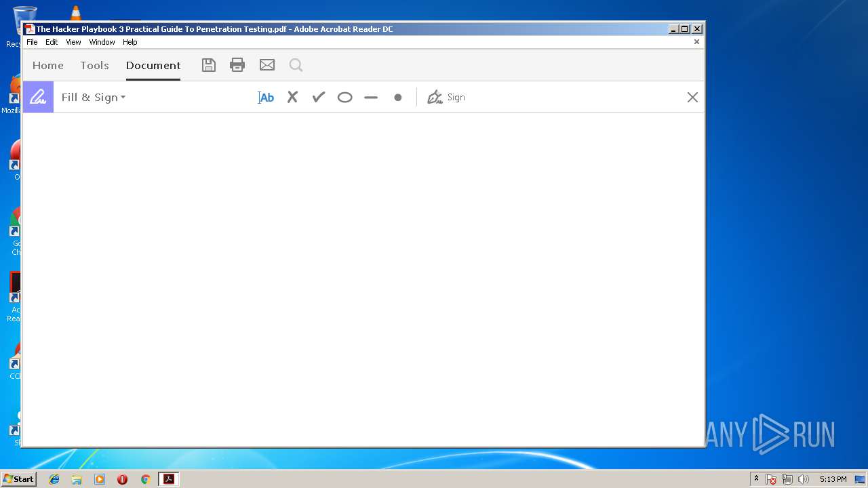Open the View menu
The image size is (868, 488).
click(x=73, y=42)
